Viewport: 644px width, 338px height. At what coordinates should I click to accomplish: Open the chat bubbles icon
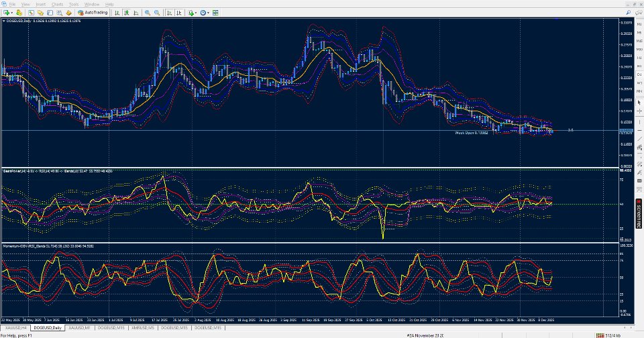[638, 13]
